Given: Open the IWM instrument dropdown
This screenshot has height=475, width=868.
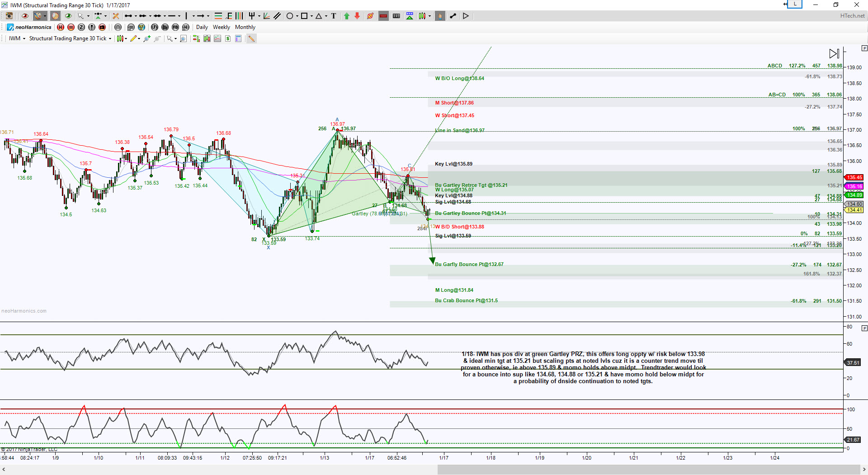Looking at the screenshot, I should [x=17, y=38].
